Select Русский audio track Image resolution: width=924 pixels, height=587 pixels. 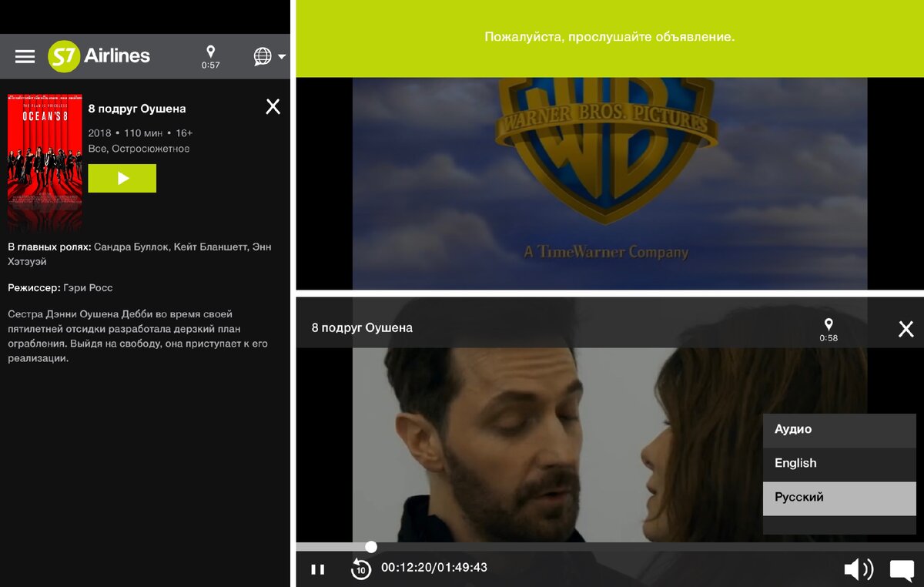pos(839,498)
